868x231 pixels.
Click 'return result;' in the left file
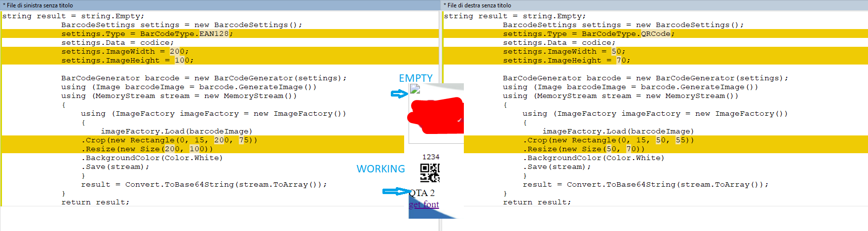click(95, 202)
